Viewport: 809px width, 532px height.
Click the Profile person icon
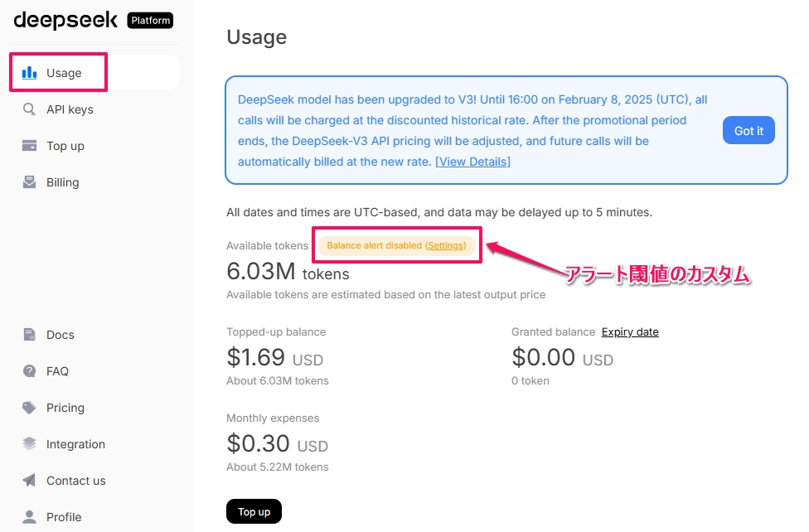[x=29, y=517]
